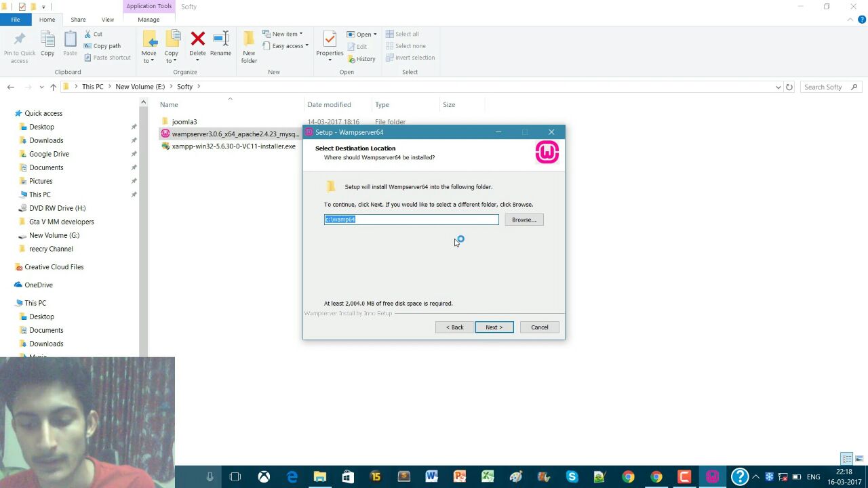This screenshot has height=488, width=868.
Task: Create a New folder from ribbon
Action: (249, 47)
